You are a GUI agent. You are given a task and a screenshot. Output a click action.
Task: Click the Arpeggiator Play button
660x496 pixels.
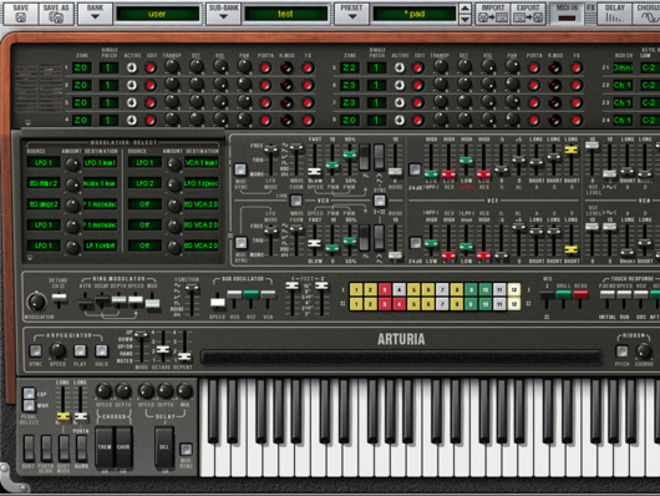pyautogui.click(x=80, y=350)
